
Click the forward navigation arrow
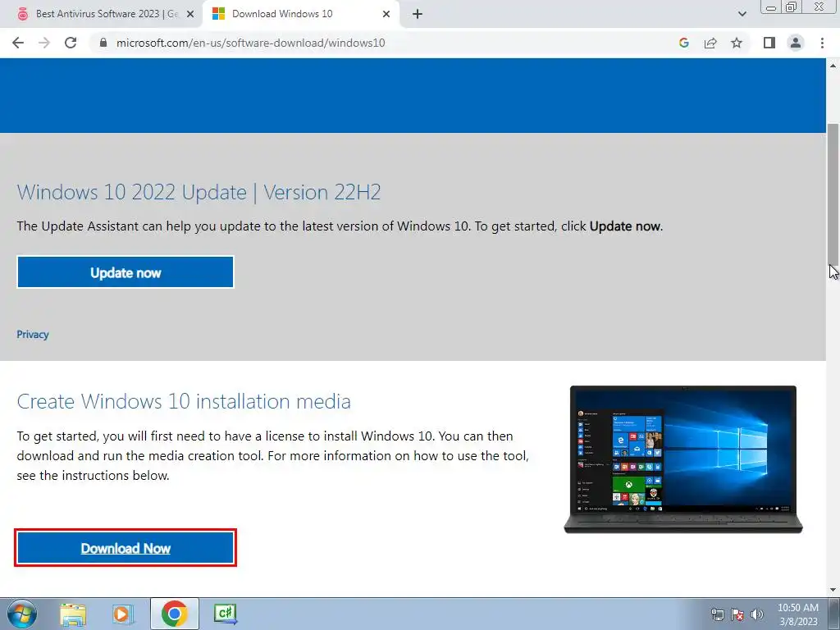pos(44,43)
